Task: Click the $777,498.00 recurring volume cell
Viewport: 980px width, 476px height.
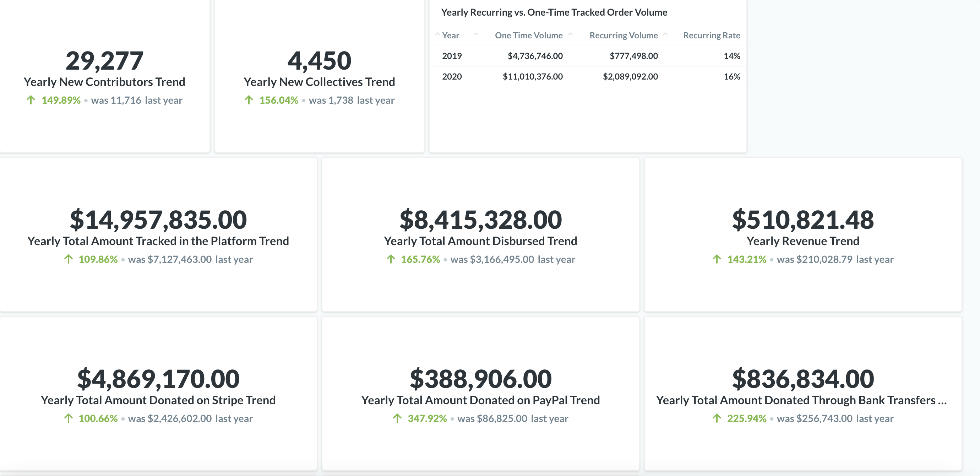Action: pyautogui.click(x=633, y=56)
